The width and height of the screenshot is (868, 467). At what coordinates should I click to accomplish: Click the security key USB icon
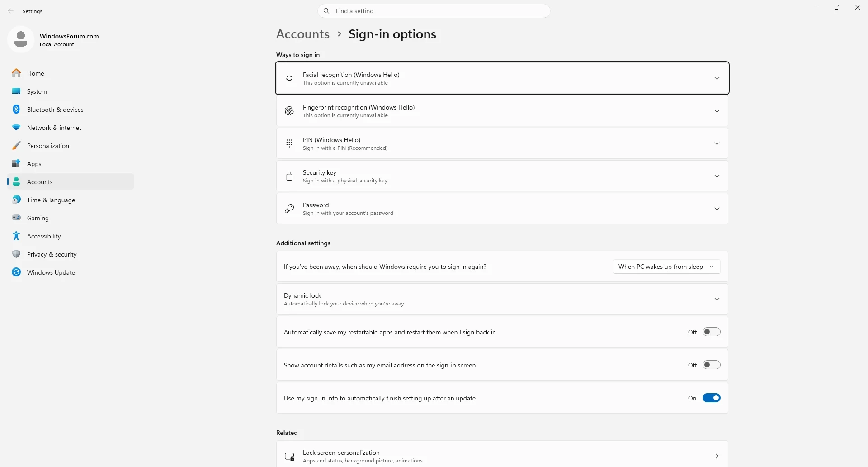click(289, 176)
